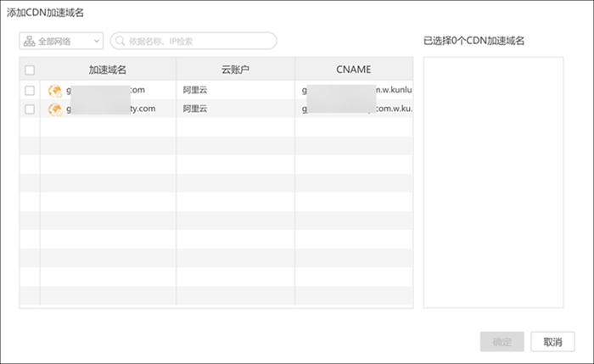Sort by the 加速域名 column header
Screen dimensions: 594x364
click(x=108, y=70)
